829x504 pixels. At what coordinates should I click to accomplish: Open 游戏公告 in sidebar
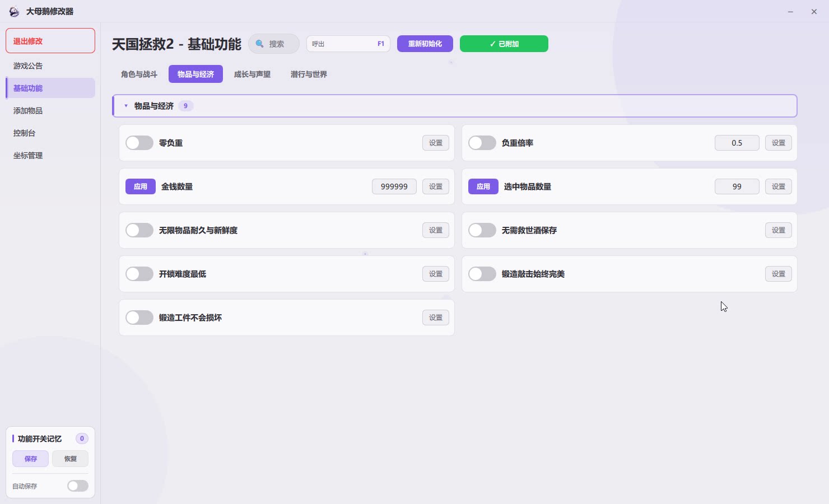point(50,66)
